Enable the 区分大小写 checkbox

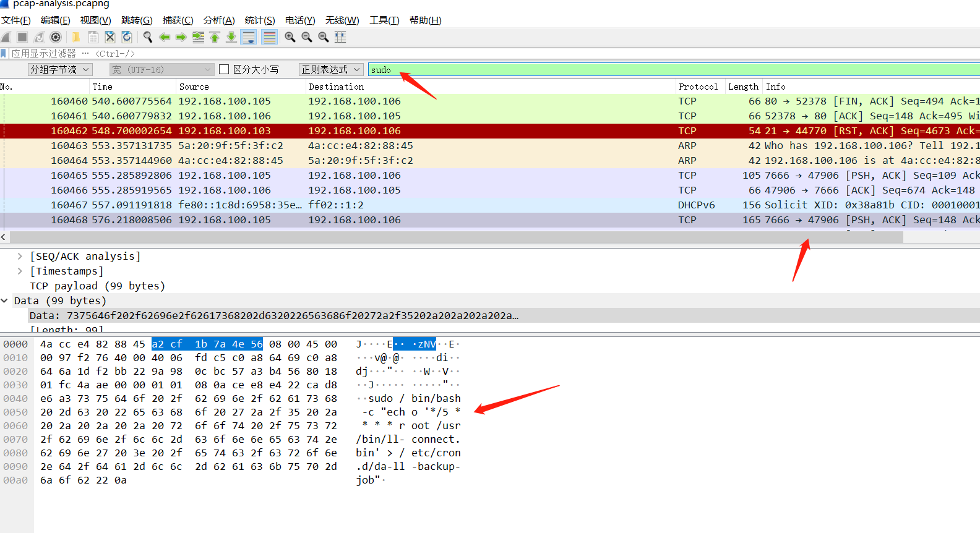[224, 70]
